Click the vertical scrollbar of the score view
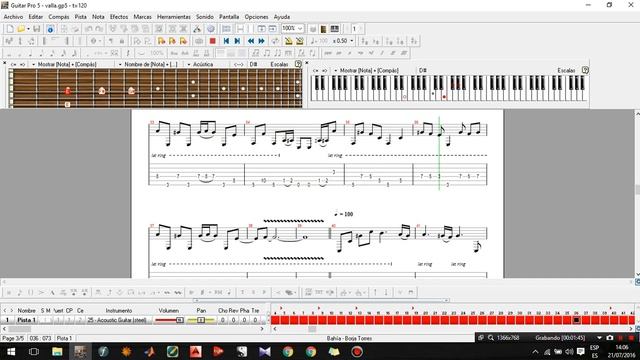This screenshot has width=640, height=360. [637, 195]
